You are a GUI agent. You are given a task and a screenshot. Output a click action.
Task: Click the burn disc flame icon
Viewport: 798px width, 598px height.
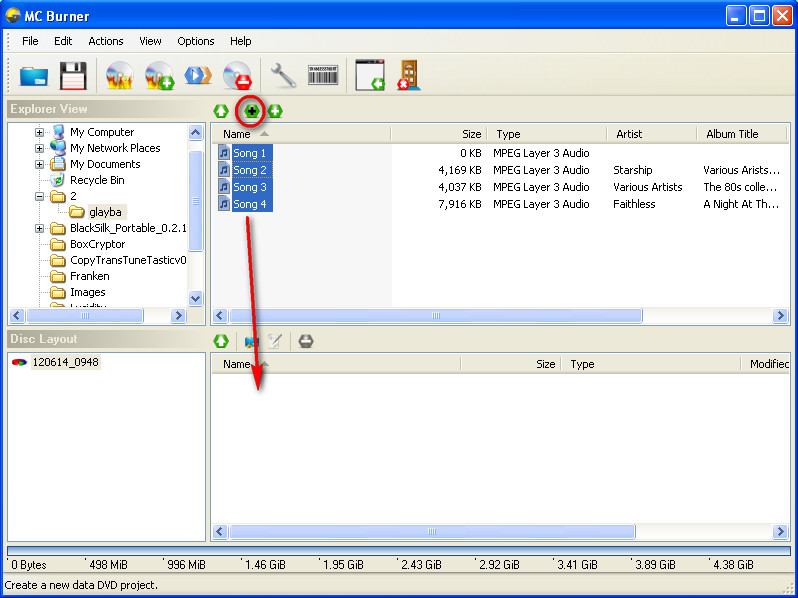[x=120, y=77]
